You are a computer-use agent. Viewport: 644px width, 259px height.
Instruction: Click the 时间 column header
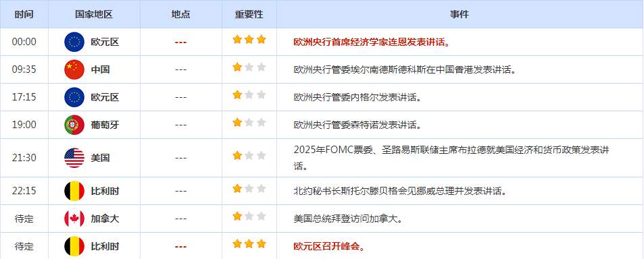tap(24, 14)
